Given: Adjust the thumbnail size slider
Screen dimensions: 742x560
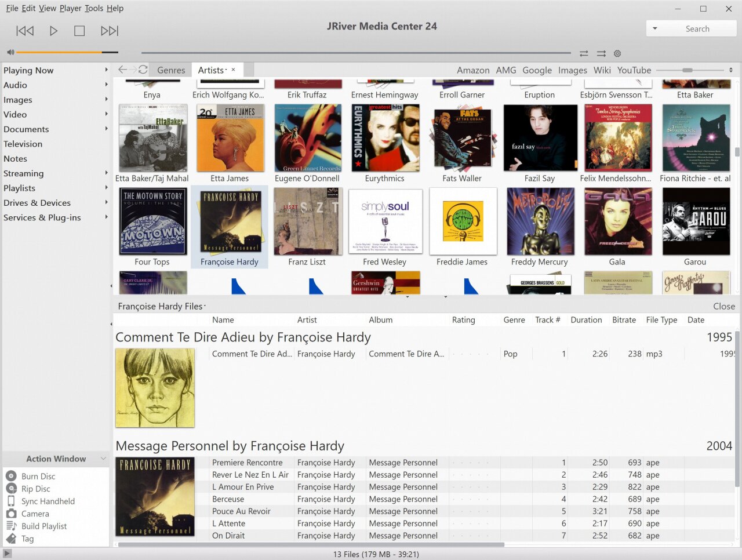Looking at the screenshot, I should click(688, 70).
